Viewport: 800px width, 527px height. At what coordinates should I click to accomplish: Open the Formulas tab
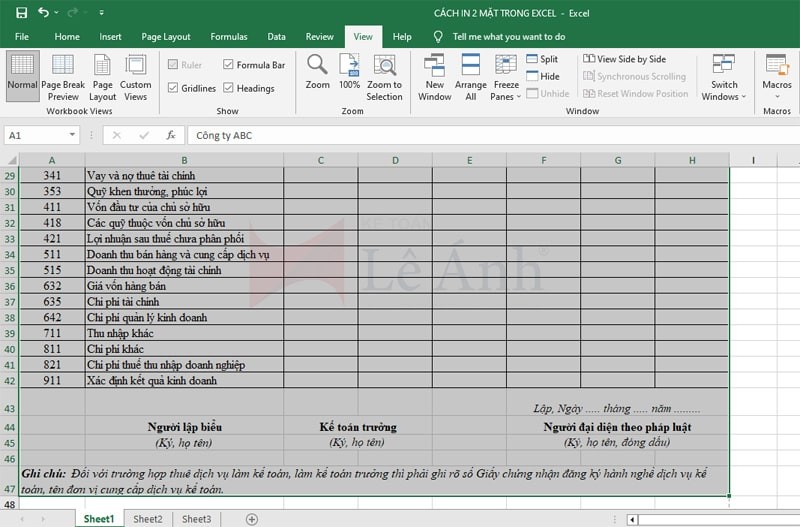point(229,37)
